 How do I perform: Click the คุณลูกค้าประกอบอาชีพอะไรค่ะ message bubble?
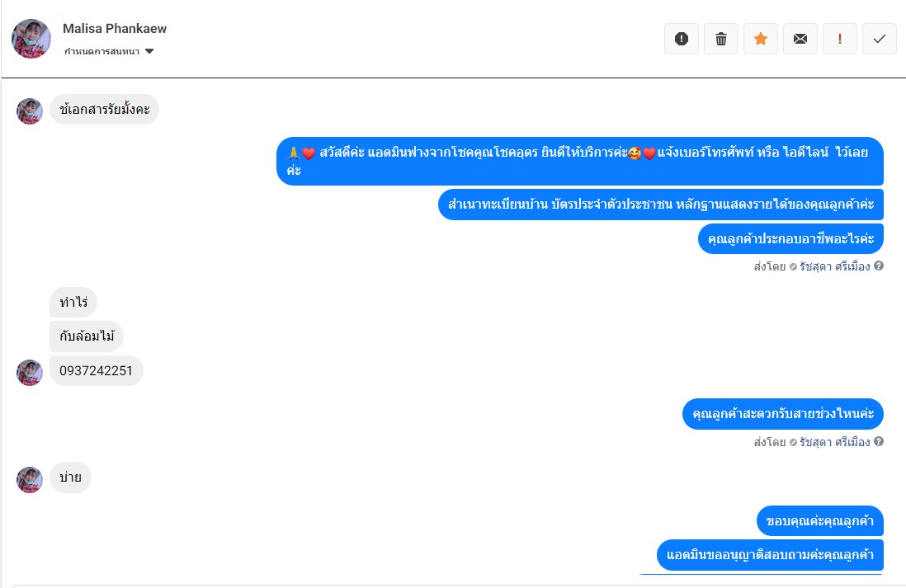tap(790, 238)
